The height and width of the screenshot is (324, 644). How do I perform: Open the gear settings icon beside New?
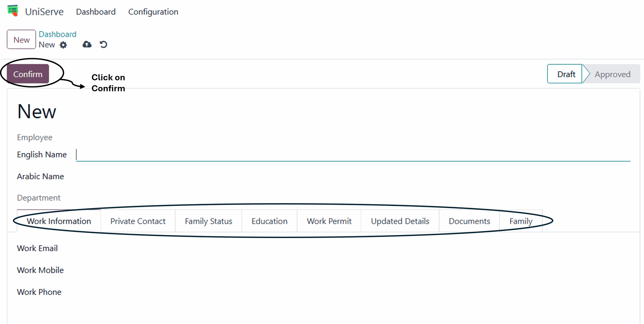pyautogui.click(x=63, y=45)
